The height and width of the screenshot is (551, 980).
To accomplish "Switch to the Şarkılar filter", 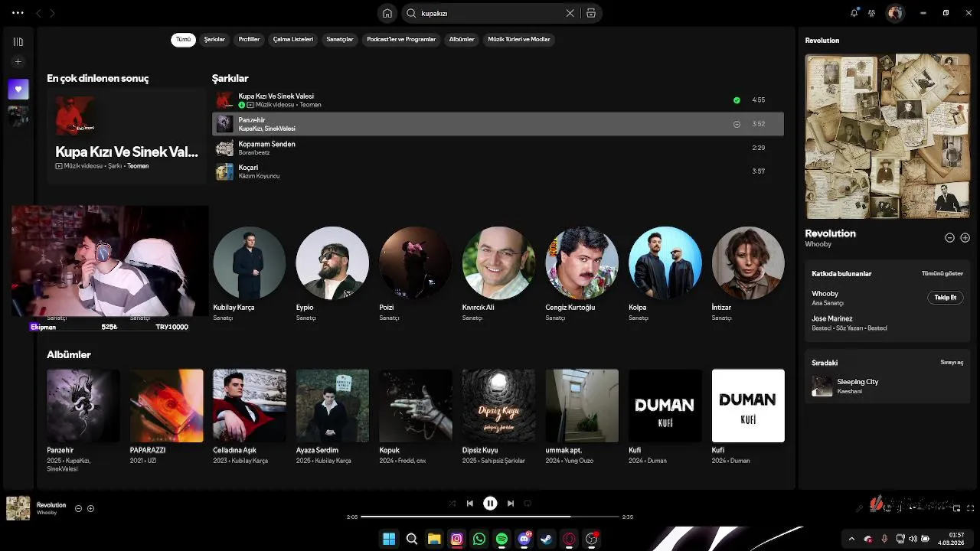I will tap(214, 40).
